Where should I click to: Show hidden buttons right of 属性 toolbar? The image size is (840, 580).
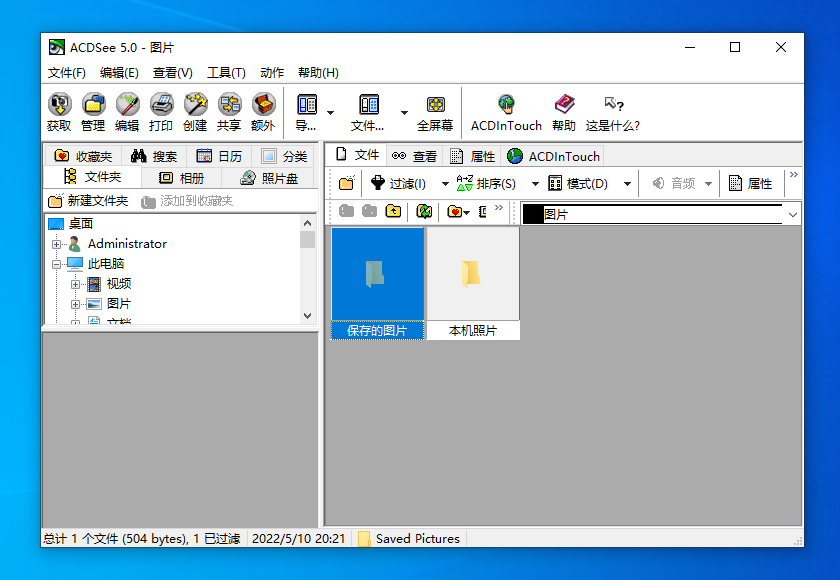(793, 175)
